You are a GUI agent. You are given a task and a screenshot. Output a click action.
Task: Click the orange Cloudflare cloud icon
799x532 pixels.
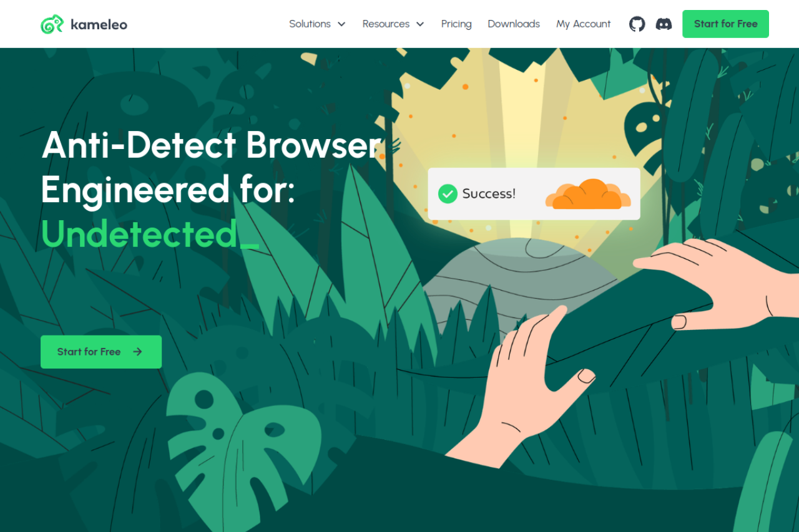588,193
